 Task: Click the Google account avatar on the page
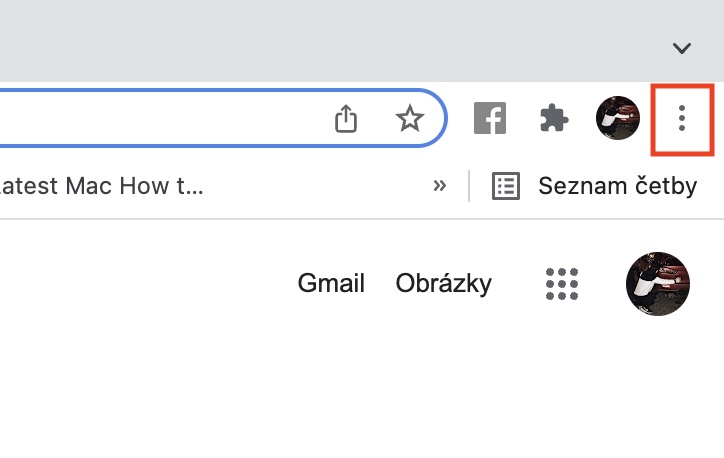[657, 284]
